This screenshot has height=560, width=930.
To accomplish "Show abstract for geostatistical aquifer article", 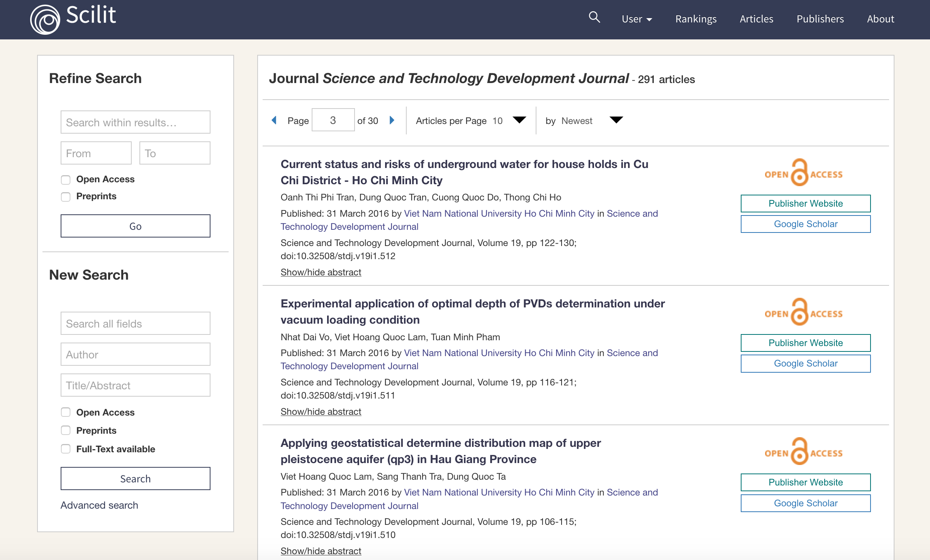I will pyautogui.click(x=321, y=551).
